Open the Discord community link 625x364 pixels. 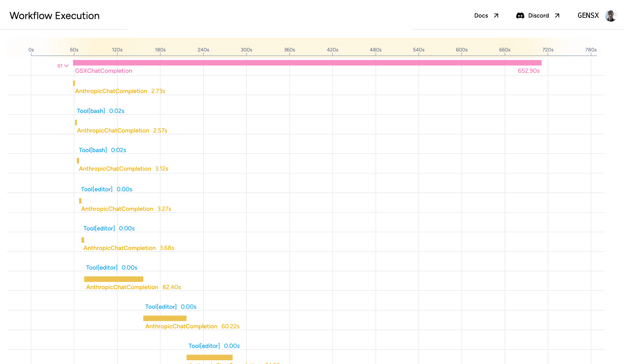pos(538,16)
